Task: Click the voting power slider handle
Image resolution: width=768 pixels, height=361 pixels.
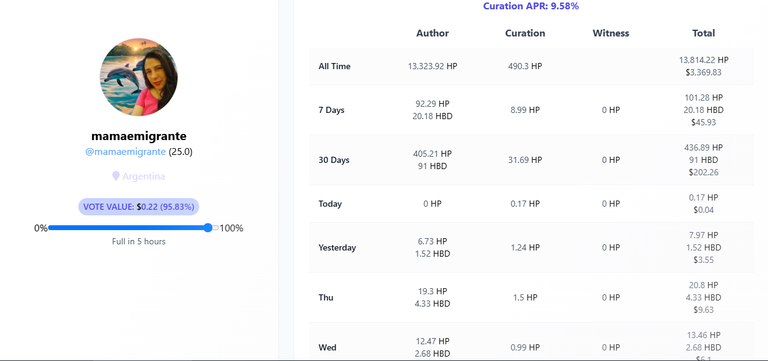Action: coord(208,228)
